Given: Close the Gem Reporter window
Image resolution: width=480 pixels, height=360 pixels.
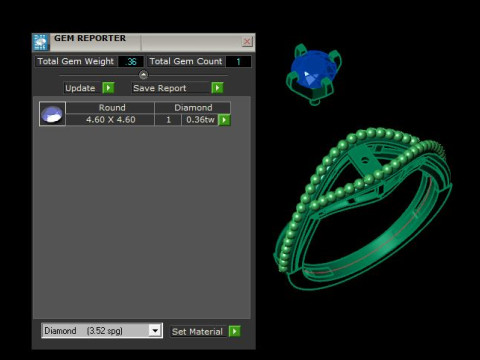Looking at the screenshot, I should click(247, 42).
